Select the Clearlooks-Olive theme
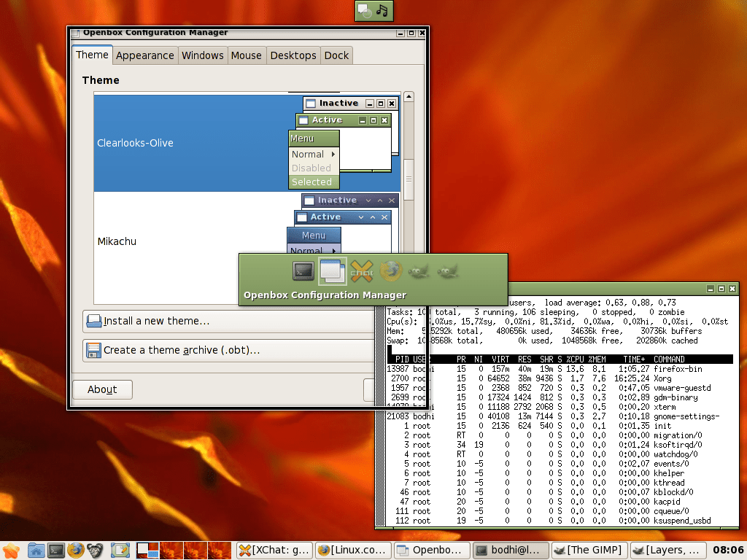Viewport: 747px width, 560px height. pos(247,143)
